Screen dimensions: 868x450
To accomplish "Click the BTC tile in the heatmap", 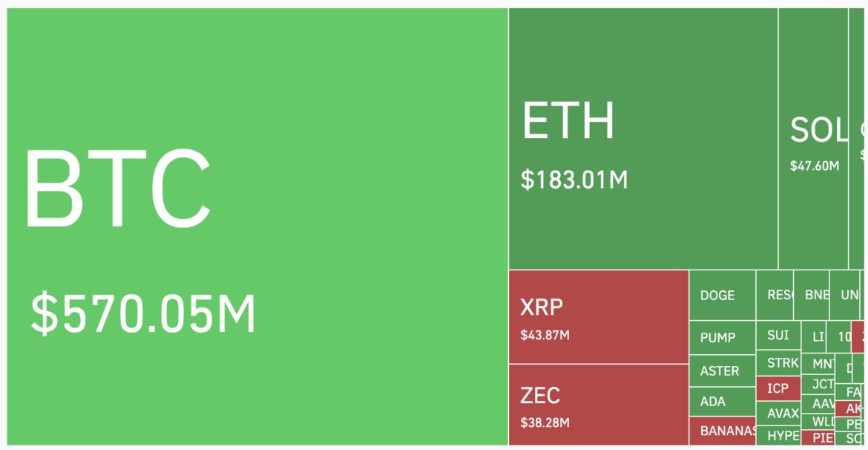I will (257, 226).
